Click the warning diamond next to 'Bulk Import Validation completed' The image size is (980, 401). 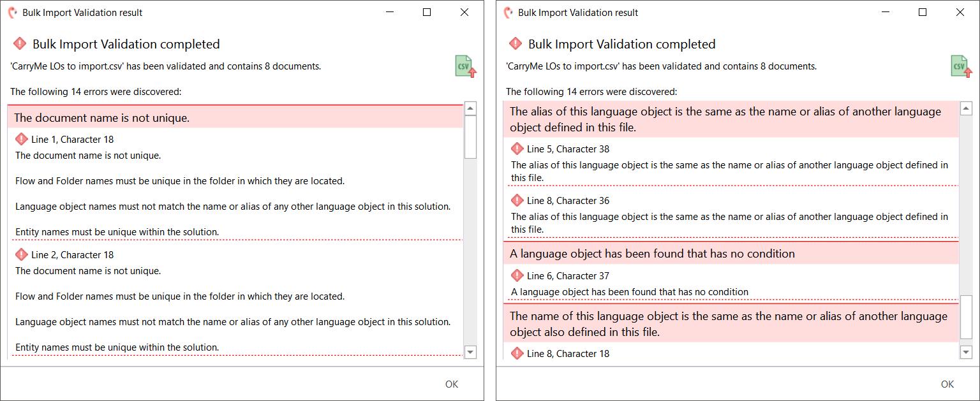tap(19, 43)
